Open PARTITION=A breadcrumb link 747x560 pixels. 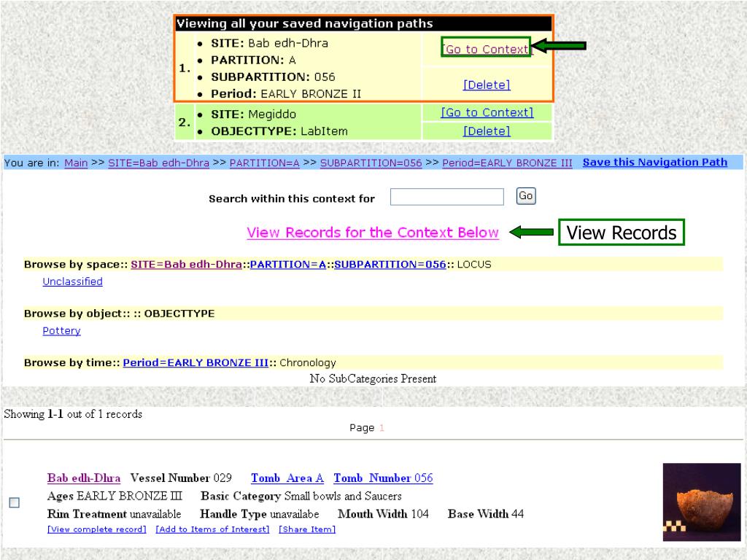[264, 163]
